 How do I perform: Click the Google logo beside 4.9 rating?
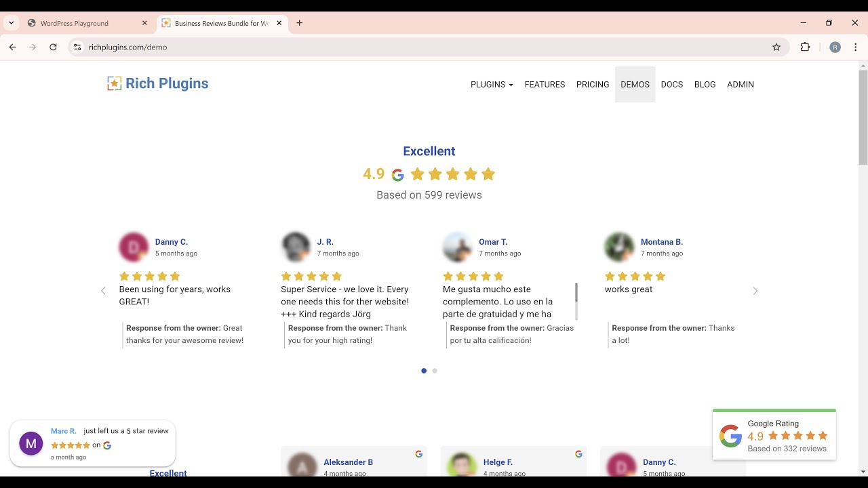398,175
